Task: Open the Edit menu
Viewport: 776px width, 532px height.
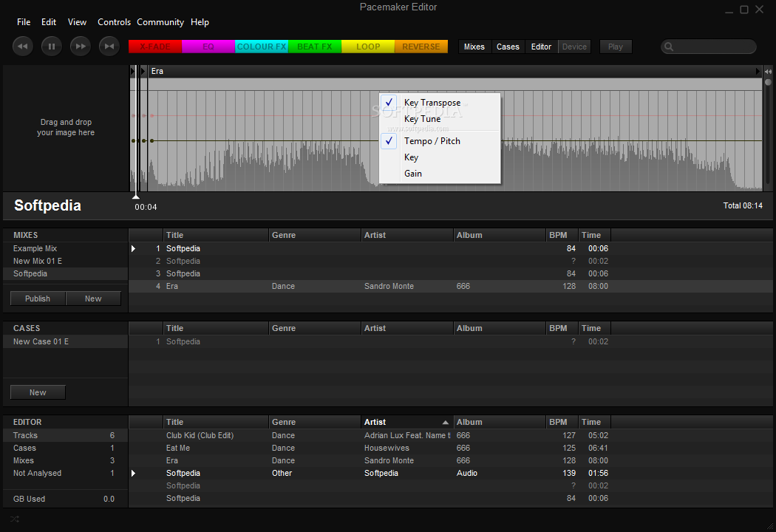Action: (x=49, y=22)
